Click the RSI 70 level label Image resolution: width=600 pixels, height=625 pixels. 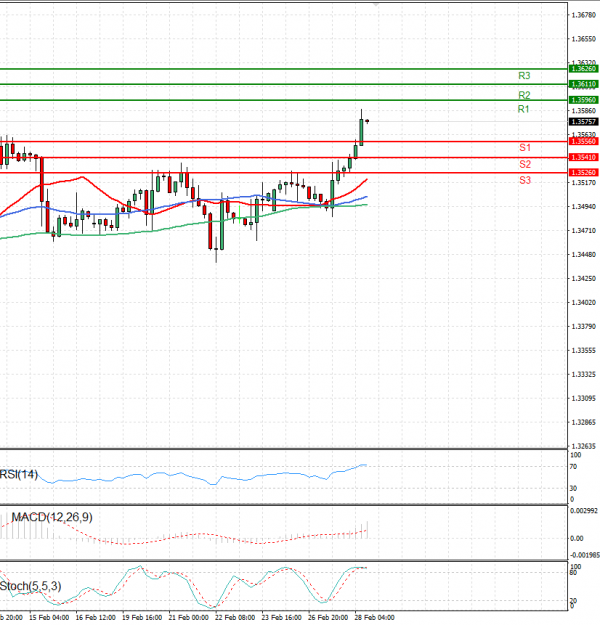[x=573, y=466]
